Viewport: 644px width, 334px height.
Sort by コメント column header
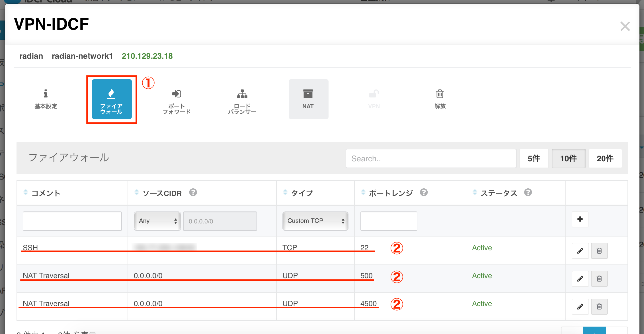pyautogui.click(x=46, y=193)
